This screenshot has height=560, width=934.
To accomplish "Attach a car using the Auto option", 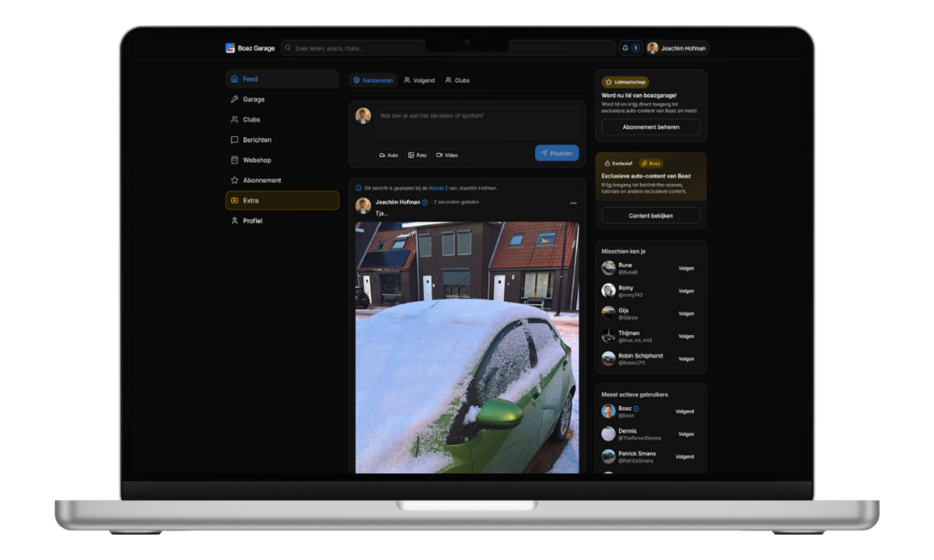I will coord(388,155).
